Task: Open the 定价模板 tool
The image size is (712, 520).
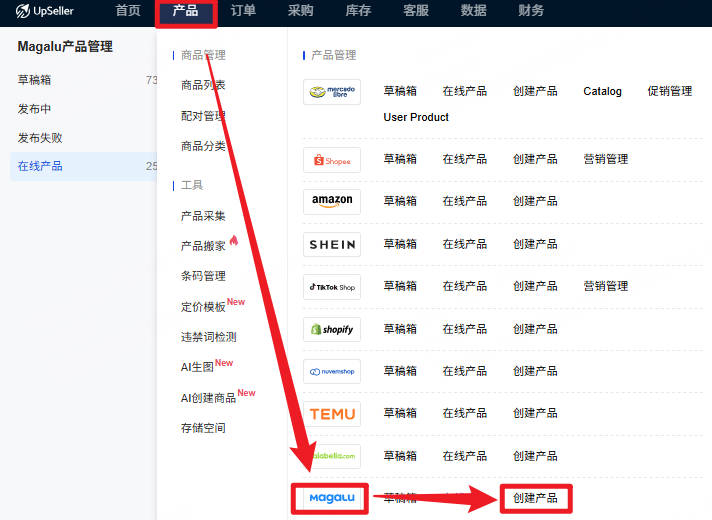Action: pyautogui.click(x=203, y=307)
